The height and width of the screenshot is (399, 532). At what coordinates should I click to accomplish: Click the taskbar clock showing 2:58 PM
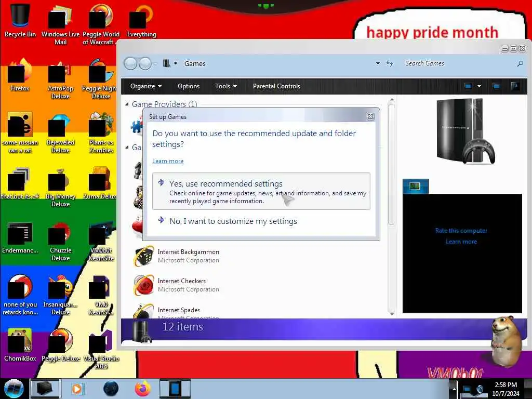(506, 389)
